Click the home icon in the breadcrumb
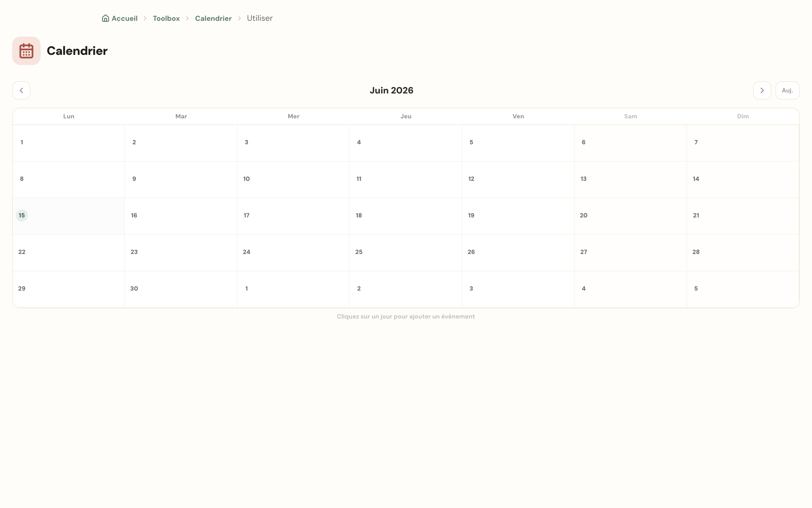This screenshot has width=812, height=508. [105, 18]
